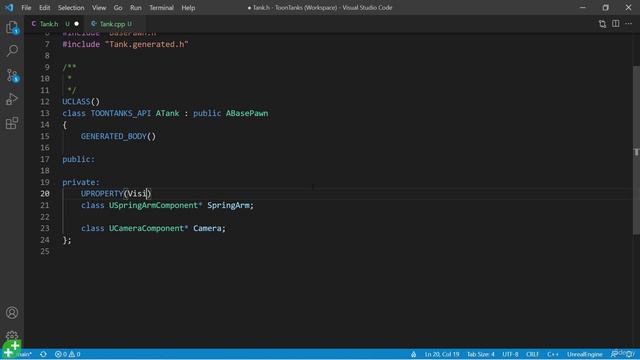640x360 pixels.
Task: Close the unsaved Tank.h tab dot
Action: point(77,24)
